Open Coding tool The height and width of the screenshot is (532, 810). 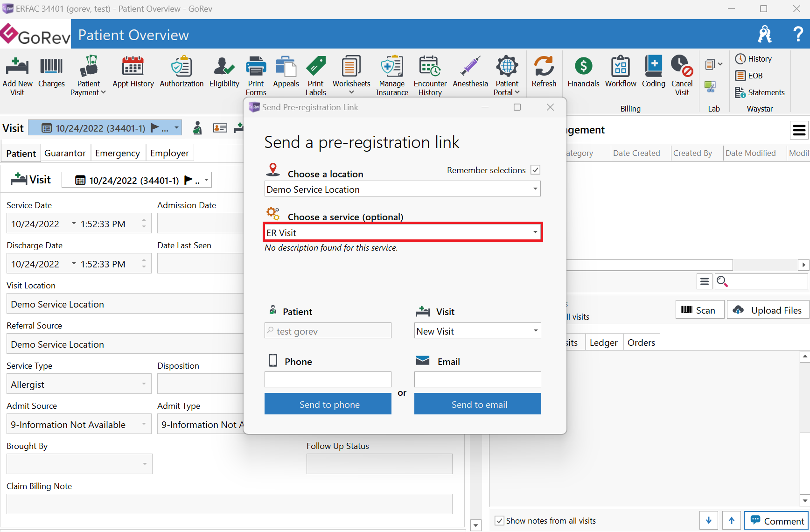[653, 72]
